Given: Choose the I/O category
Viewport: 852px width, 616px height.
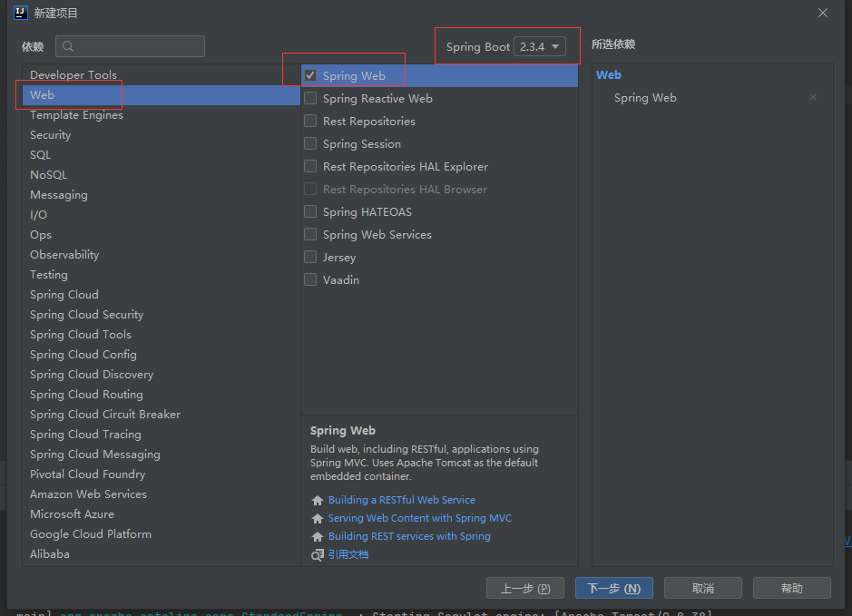Looking at the screenshot, I should coord(162,215).
